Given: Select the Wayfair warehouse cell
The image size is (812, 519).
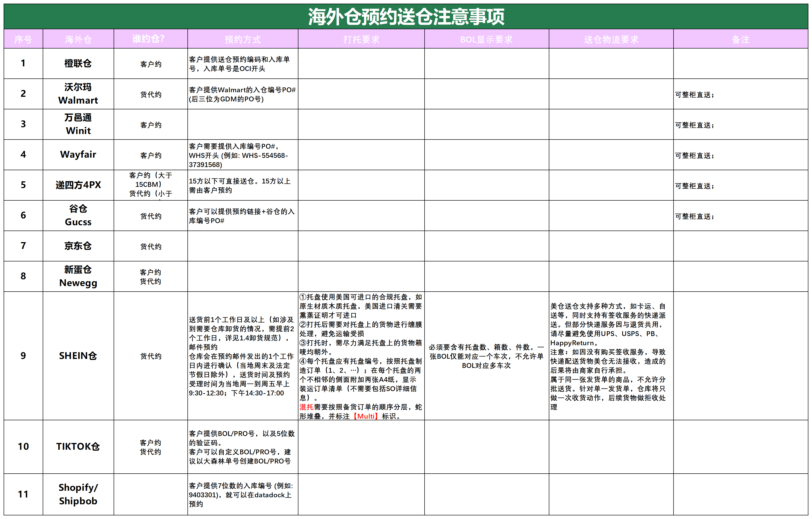Looking at the screenshot, I should tap(78, 154).
